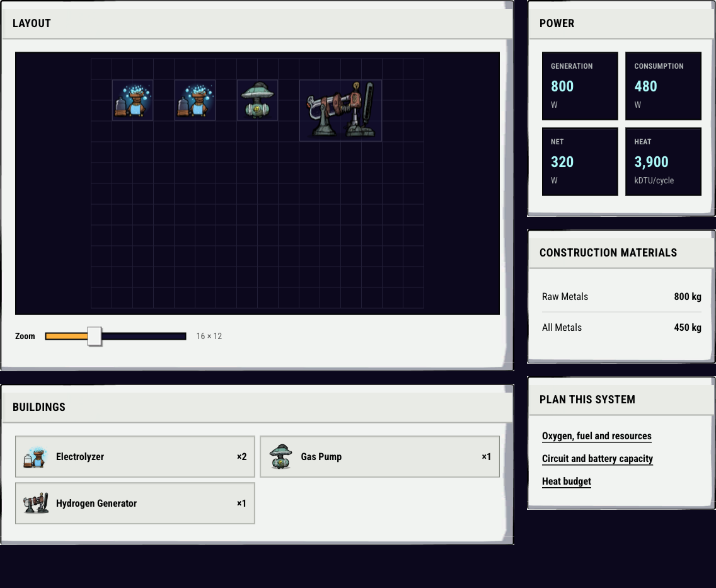
Task: Click the BUILDINGS panel heading
Action: point(39,407)
